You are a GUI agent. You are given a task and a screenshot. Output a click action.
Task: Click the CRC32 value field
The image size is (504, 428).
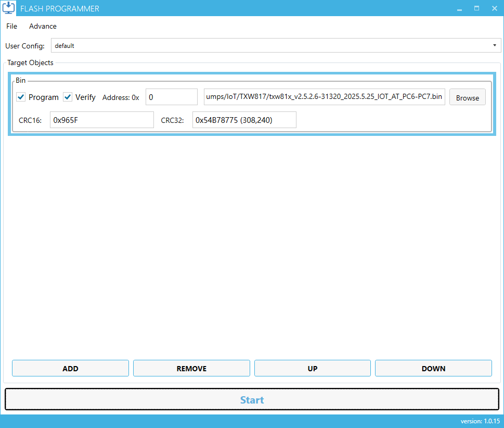(x=244, y=120)
